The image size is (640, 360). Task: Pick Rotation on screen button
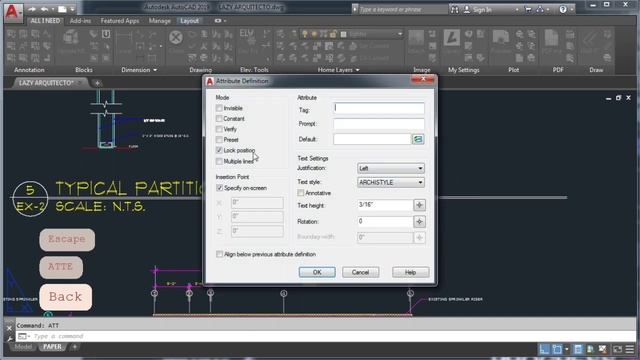[x=419, y=221]
